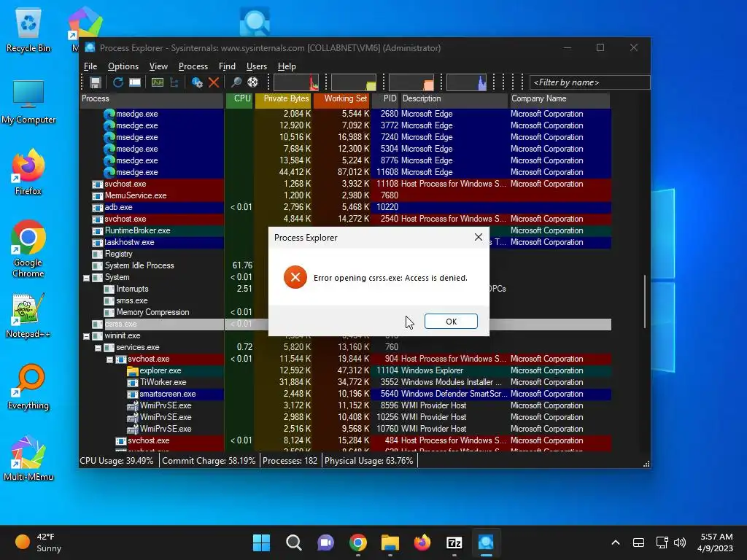Viewport: 747px width, 560px height.
Task: Toggle the Show Process Tree icon
Action: coord(174,82)
